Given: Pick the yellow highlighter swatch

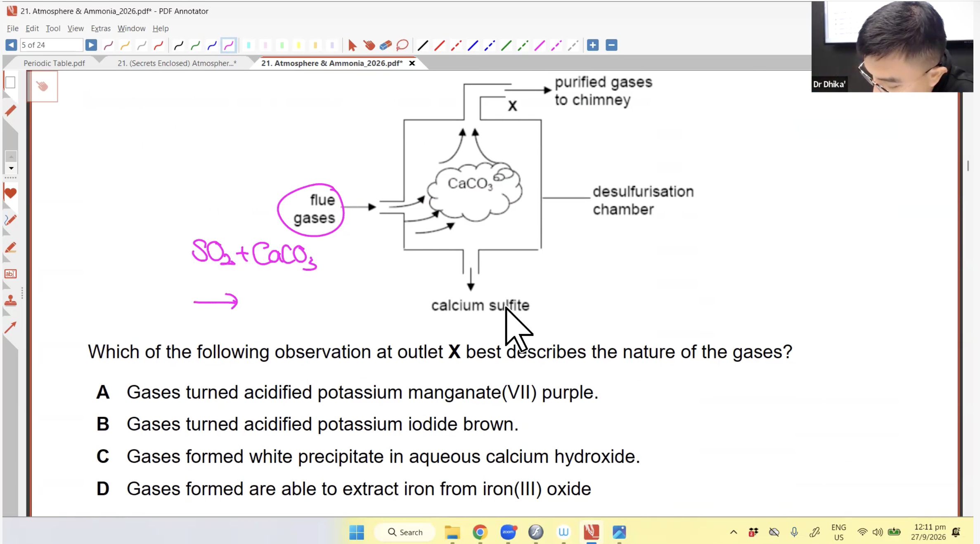Looking at the screenshot, I should 298,45.
